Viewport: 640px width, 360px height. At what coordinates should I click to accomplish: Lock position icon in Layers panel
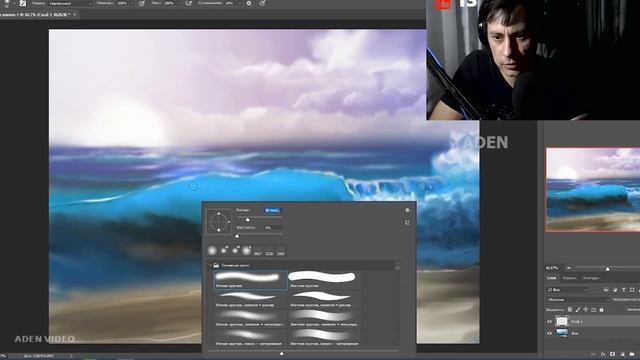[586, 310]
